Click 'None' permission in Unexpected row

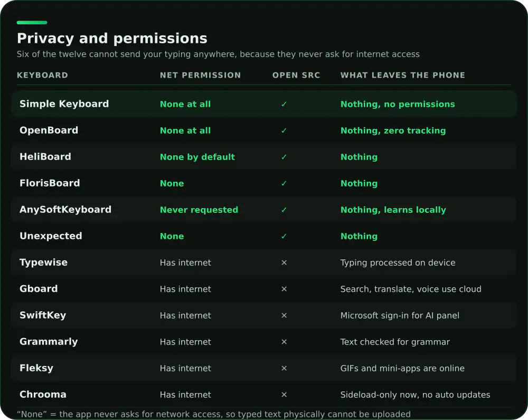coord(172,236)
